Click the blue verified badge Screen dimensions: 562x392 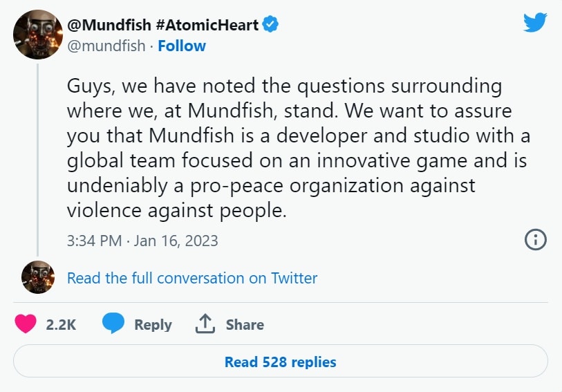point(271,26)
